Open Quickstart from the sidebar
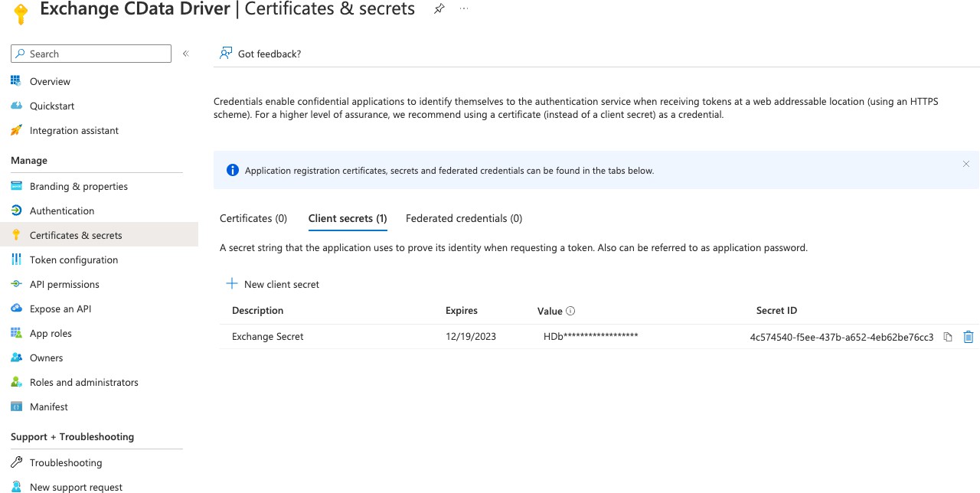Image resolution: width=980 pixels, height=493 pixels. 52,106
